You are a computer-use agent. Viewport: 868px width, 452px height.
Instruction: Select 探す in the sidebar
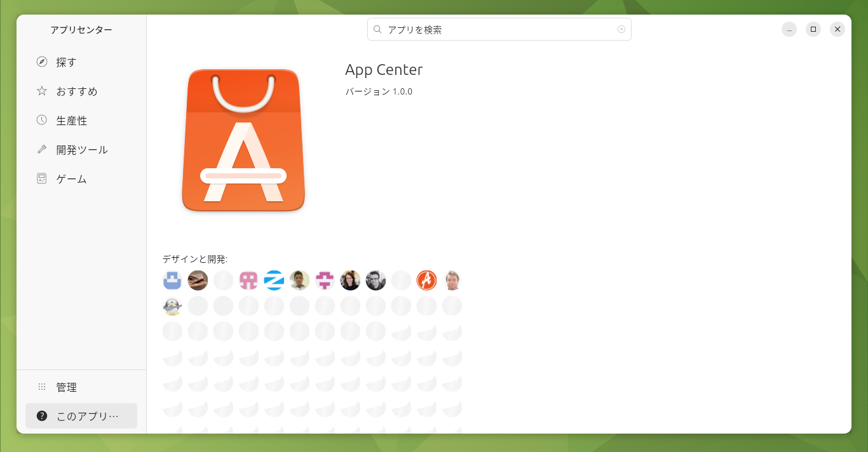pyautogui.click(x=67, y=62)
